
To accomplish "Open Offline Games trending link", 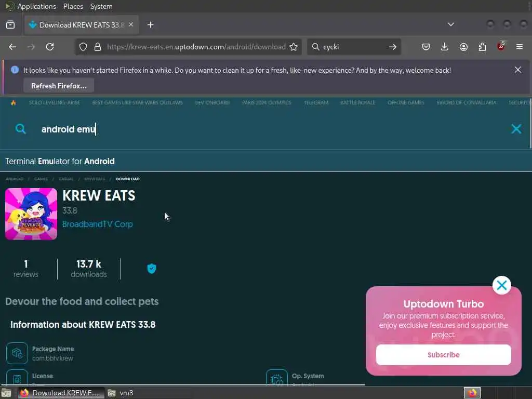I will coord(406,102).
